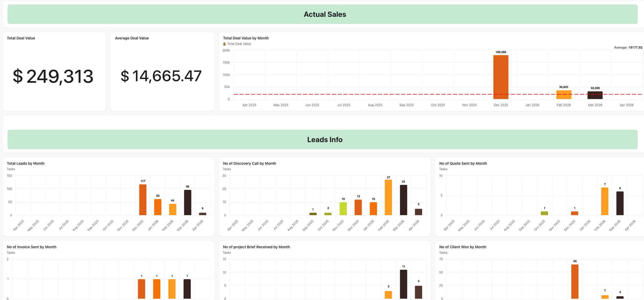Click the 27 bar in Discovery Call chart
The image size is (644, 300).
[x=388, y=197]
